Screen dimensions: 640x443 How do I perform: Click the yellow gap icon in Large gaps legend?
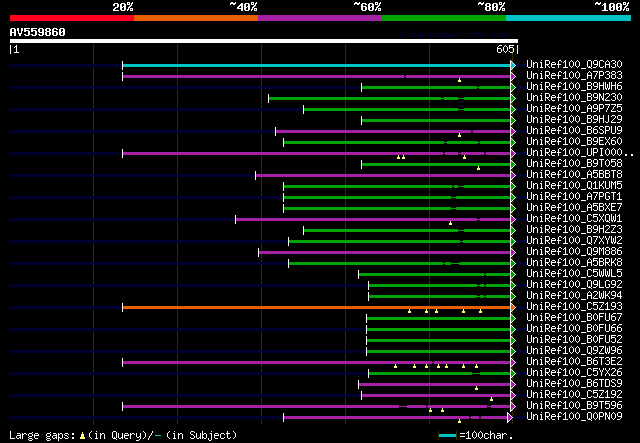pos(83,436)
